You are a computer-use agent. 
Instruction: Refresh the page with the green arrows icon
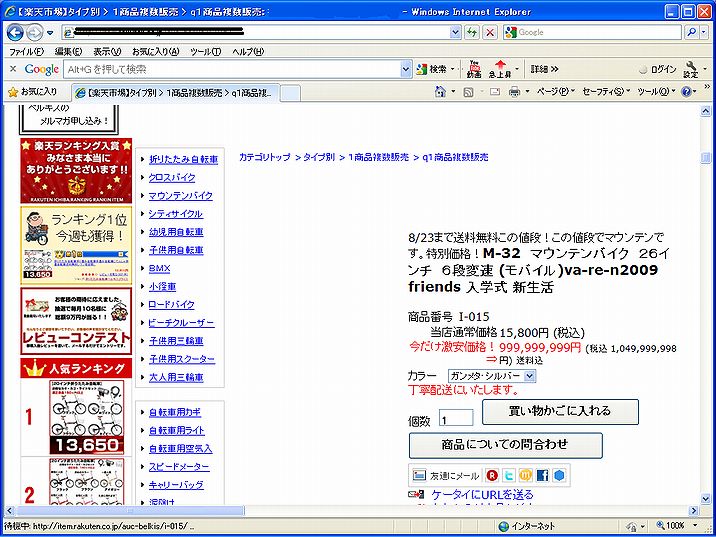pyautogui.click(x=472, y=32)
